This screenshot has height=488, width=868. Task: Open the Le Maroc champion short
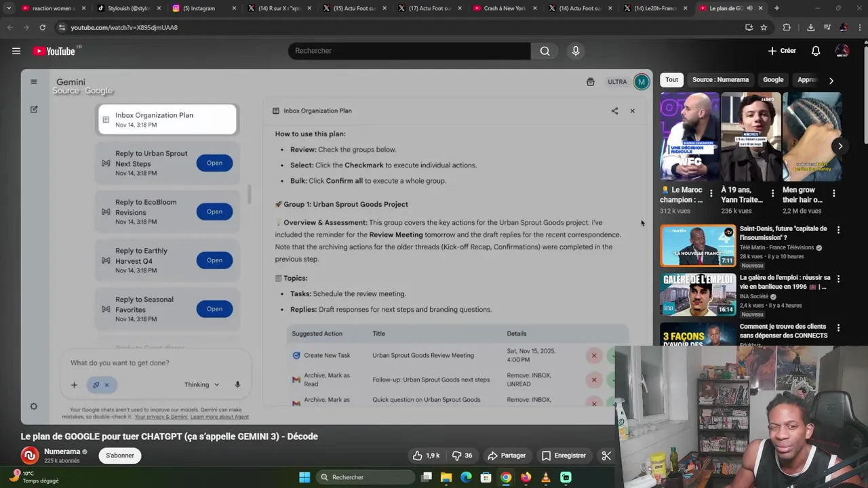[x=690, y=138]
